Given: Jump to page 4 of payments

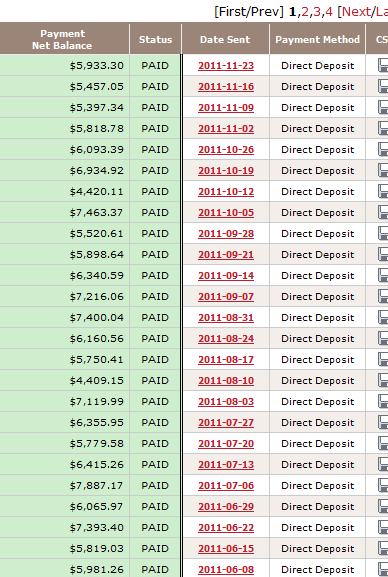Looking at the screenshot, I should click(329, 12).
